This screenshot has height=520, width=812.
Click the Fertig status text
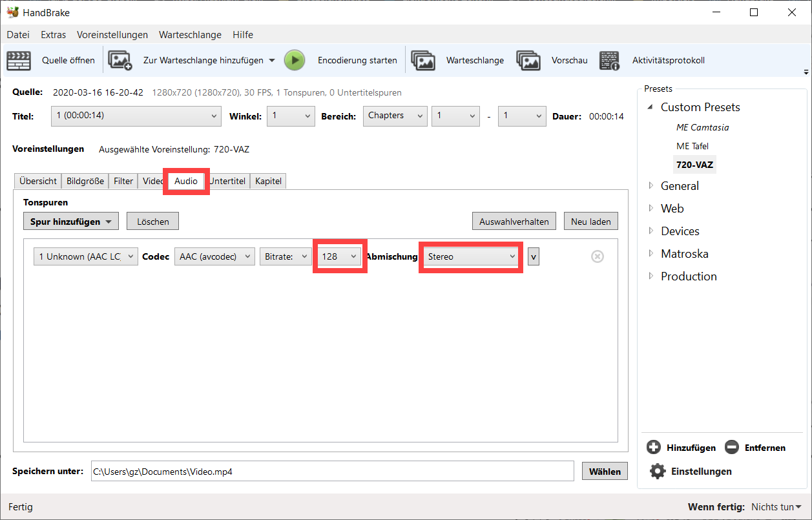tap(21, 507)
